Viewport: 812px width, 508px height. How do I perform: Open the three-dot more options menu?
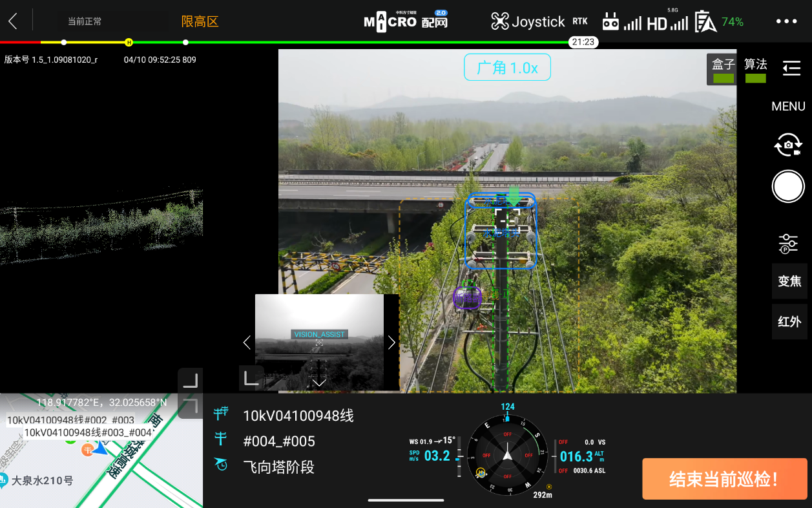coord(786,21)
